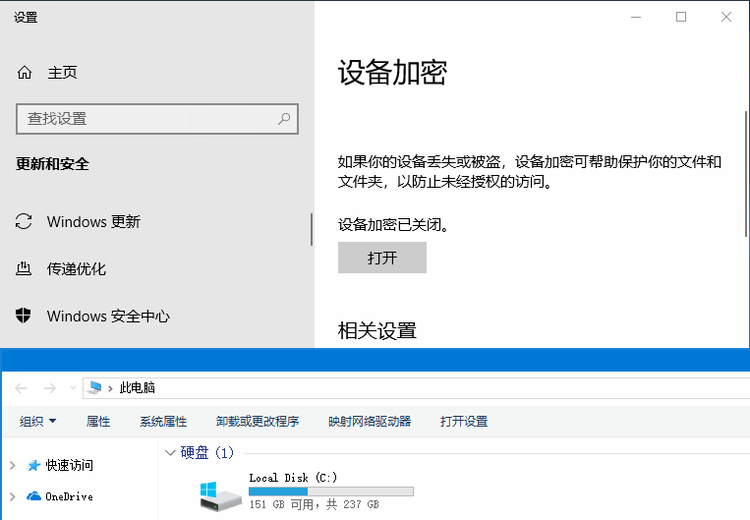This screenshot has width=750, height=520.
Task: Click the back arrow in File Explorer
Action: coord(21,388)
